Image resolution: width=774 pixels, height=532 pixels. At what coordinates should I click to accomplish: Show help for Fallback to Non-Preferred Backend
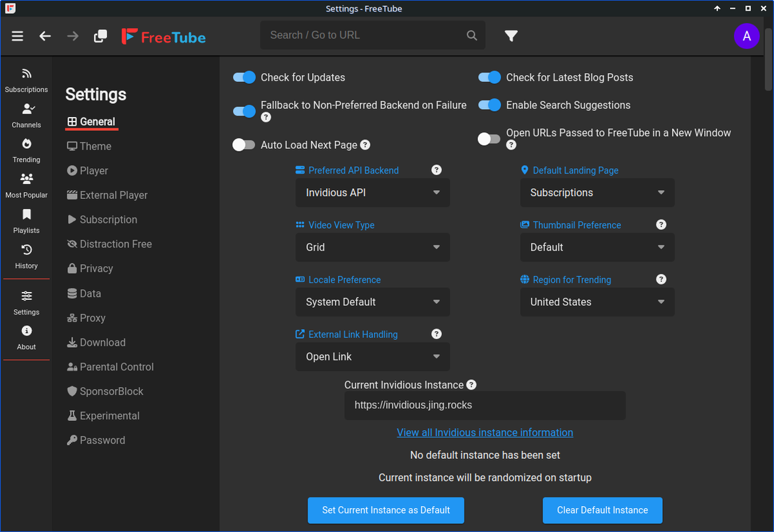(x=266, y=117)
